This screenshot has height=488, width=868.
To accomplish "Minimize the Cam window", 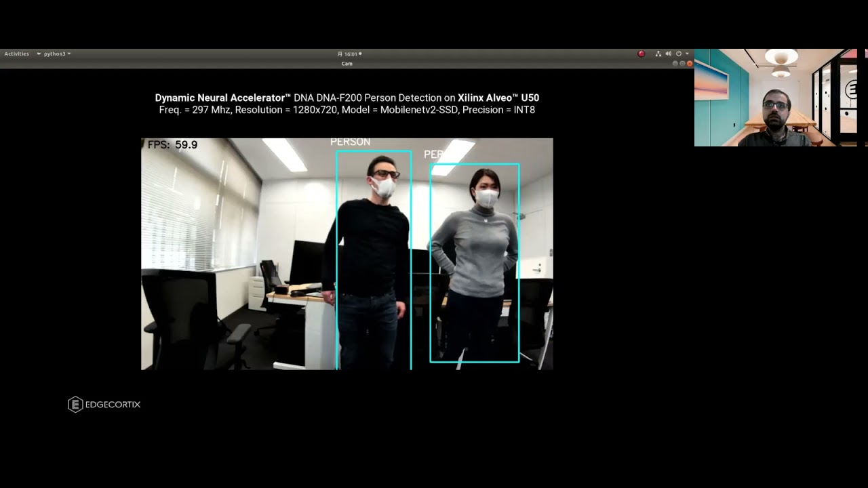I will [675, 64].
